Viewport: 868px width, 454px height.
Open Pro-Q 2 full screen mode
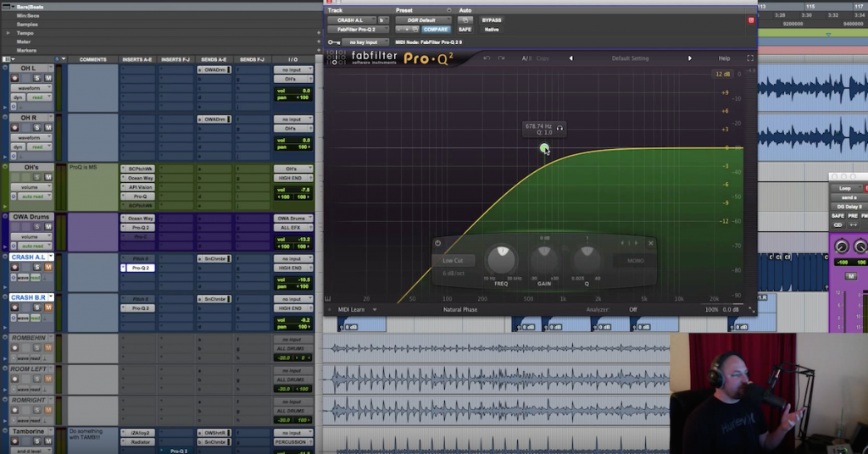750,58
